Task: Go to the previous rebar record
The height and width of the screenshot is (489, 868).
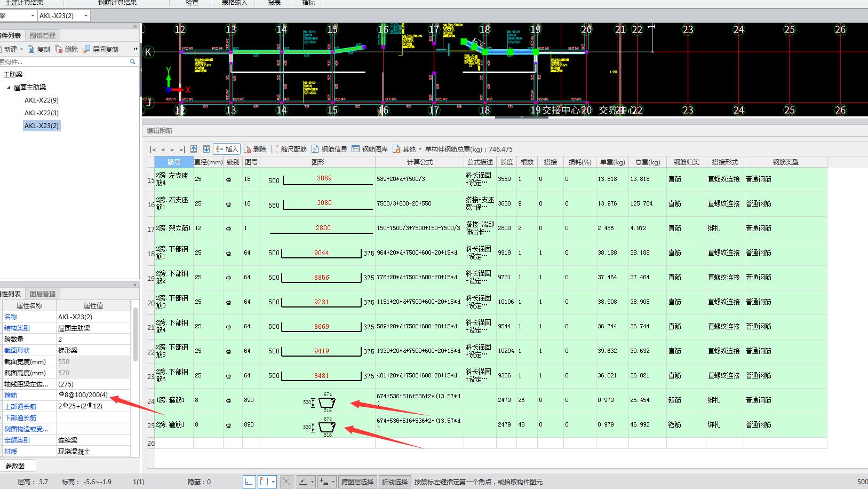Action: pos(163,149)
